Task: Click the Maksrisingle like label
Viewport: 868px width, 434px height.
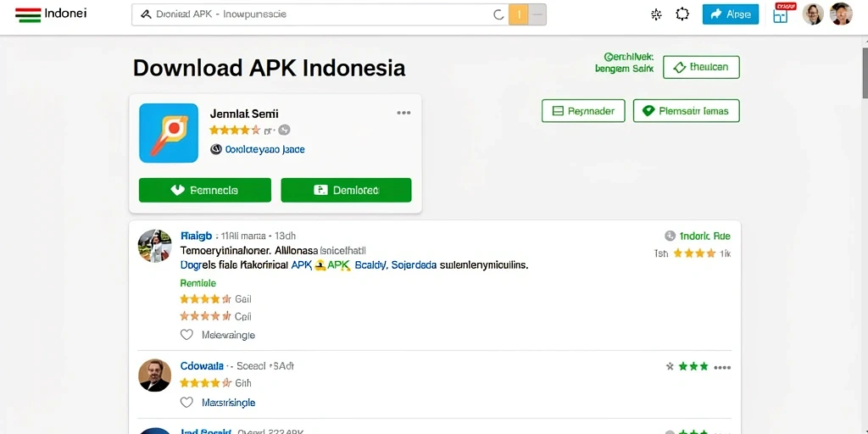Action: tap(229, 403)
